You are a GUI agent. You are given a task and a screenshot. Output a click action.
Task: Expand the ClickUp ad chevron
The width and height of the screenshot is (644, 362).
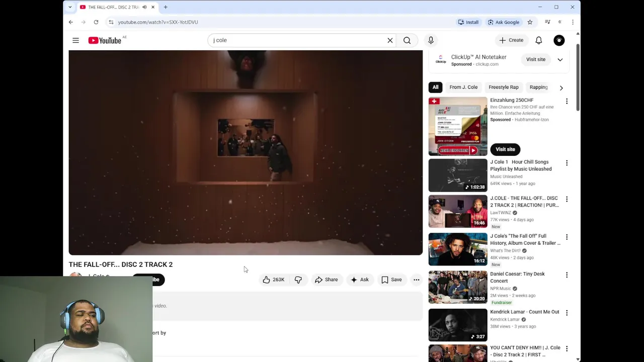pos(560,59)
